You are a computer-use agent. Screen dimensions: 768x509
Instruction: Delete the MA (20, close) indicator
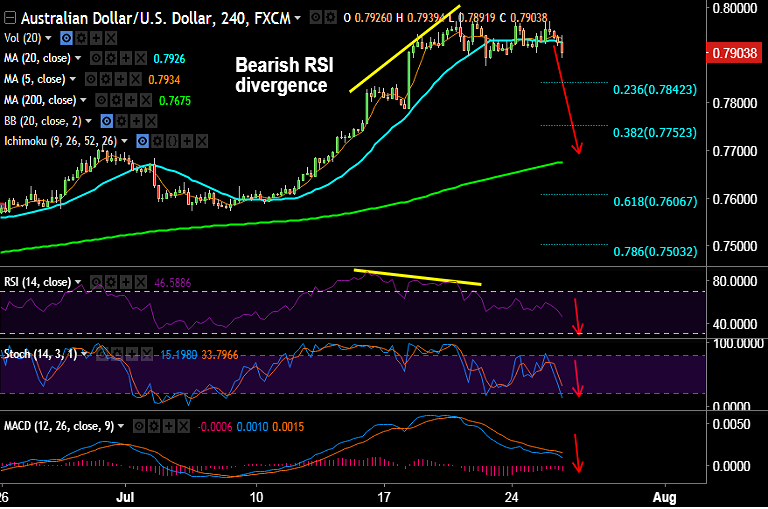[x=141, y=58]
